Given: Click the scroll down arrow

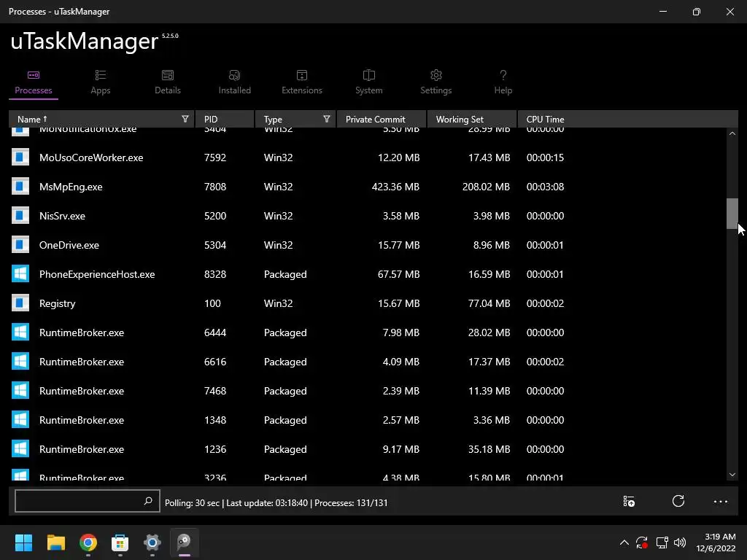Looking at the screenshot, I should (732, 475).
